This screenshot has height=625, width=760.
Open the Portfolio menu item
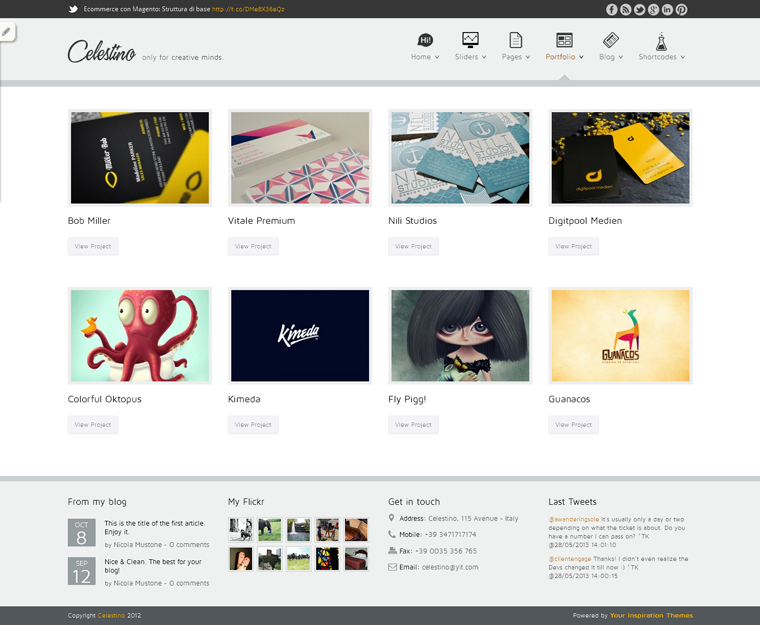(x=560, y=57)
